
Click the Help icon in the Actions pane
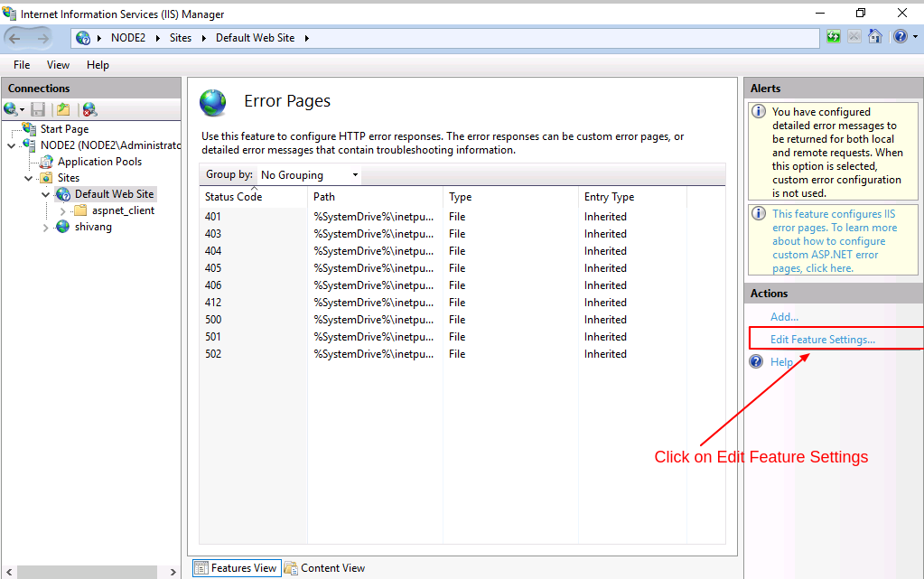(x=756, y=361)
